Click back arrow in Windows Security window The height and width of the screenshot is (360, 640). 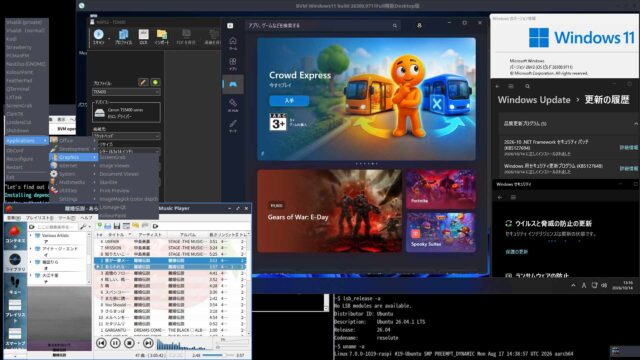click(500, 197)
